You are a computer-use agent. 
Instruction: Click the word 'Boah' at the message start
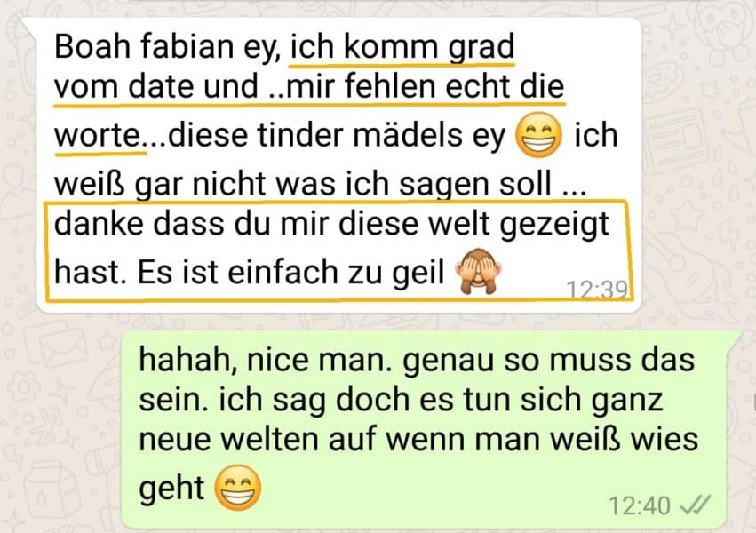pos(92,47)
